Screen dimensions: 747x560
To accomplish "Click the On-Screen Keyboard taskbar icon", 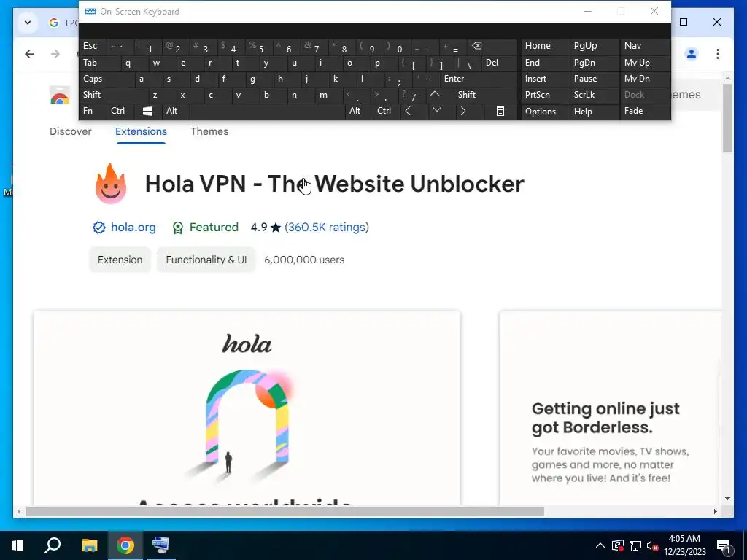I will tap(160, 545).
